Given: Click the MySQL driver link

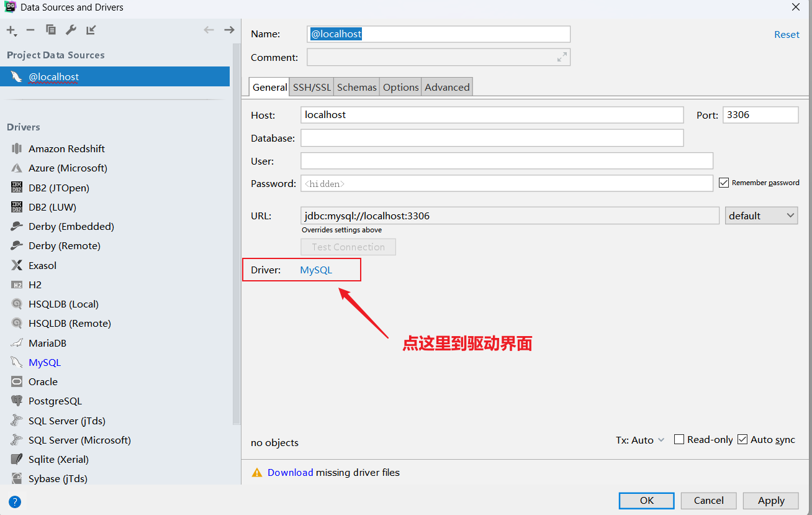Looking at the screenshot, I should coord(316,270).
